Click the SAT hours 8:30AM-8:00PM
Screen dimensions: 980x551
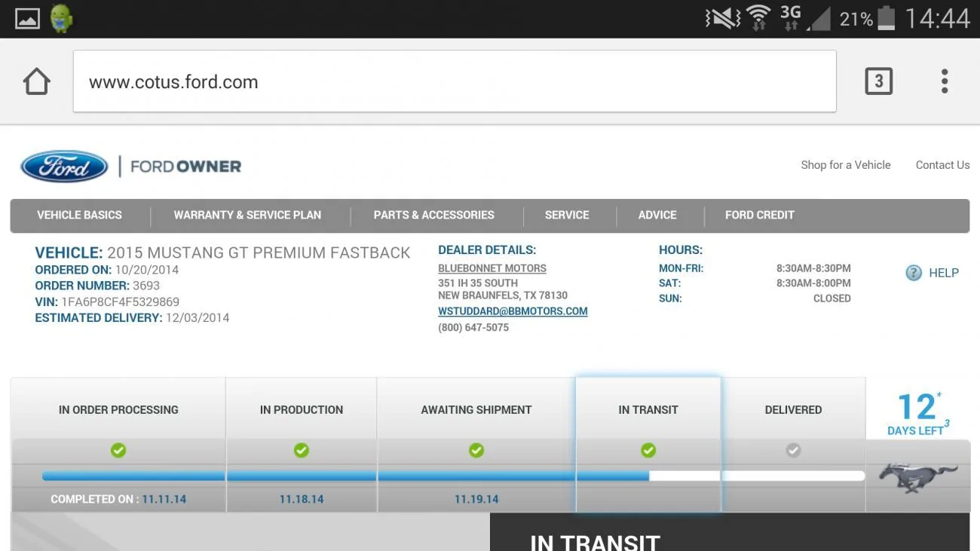pos(813,283)
